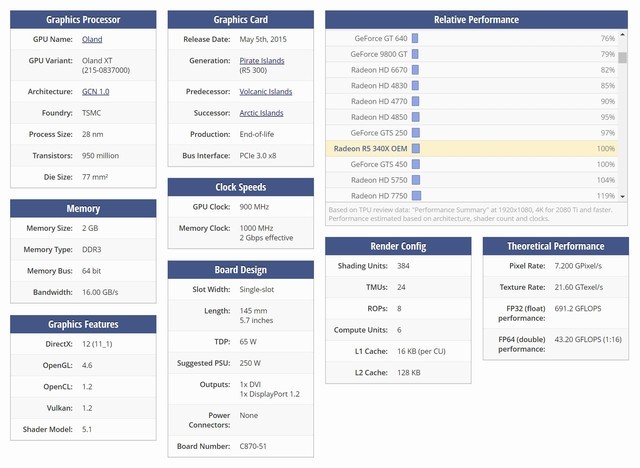Click the PCIe 3.0 x8 bus interface value
This screenshot has width=640, height=468.
[x=258, y=155]
